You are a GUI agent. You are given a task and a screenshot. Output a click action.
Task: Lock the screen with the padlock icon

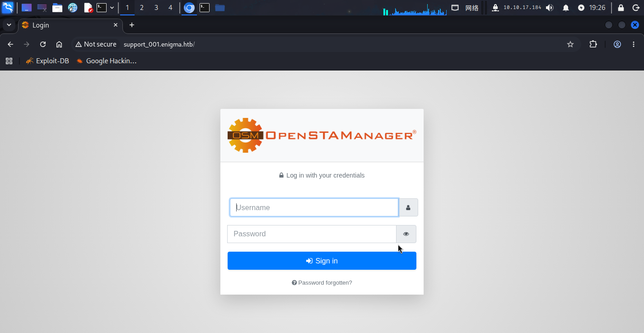(621, 8)
